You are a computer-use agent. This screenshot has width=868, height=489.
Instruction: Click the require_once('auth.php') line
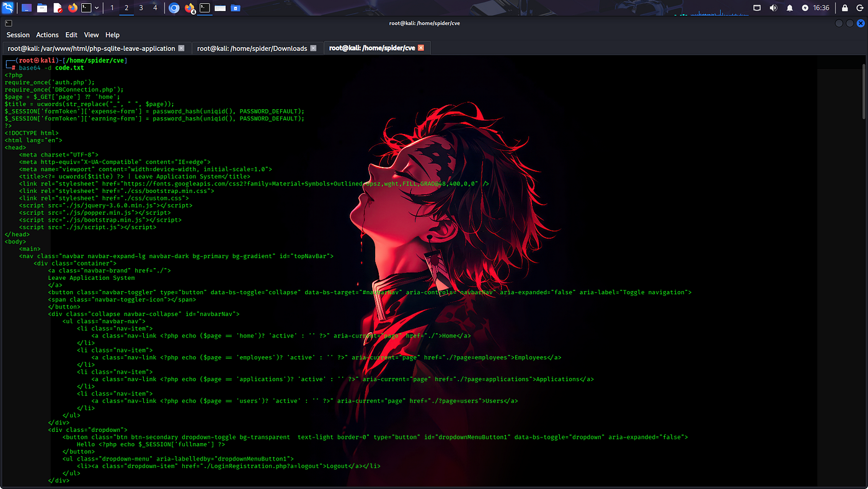tap(50, 82)
